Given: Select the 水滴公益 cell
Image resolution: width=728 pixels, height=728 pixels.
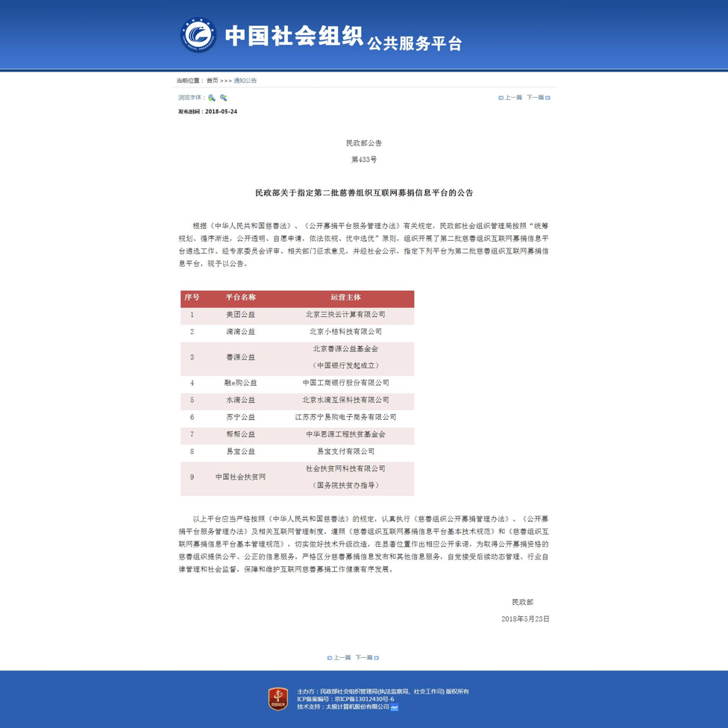Looking at the screenshot, I should pyautogui.click(x=240, y=400).
